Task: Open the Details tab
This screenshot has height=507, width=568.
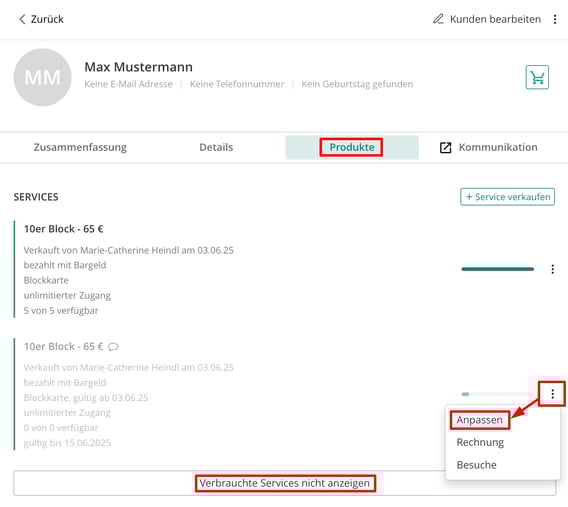Action: [x=216, y=147]
